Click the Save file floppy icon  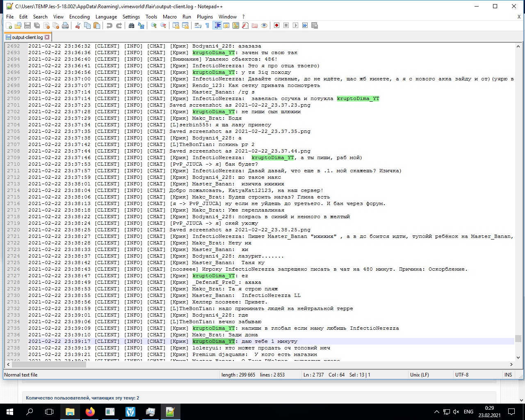click(x=27, y=25)
